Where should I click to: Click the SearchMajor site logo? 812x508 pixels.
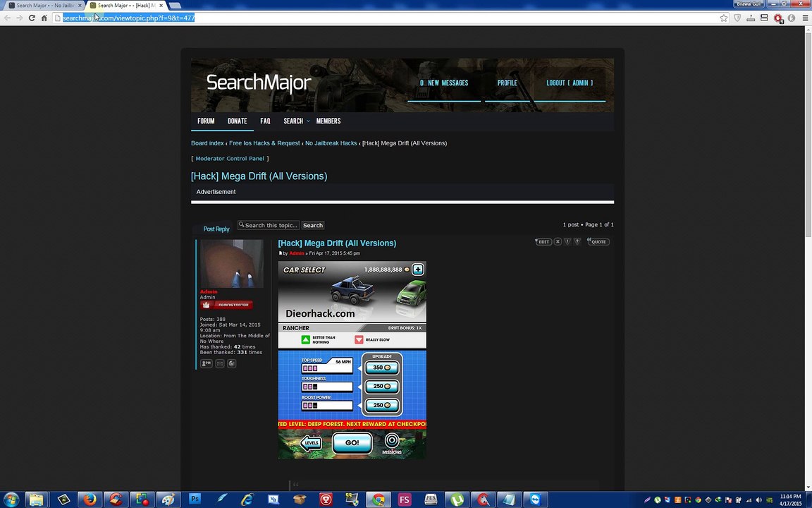coord(259,83)
